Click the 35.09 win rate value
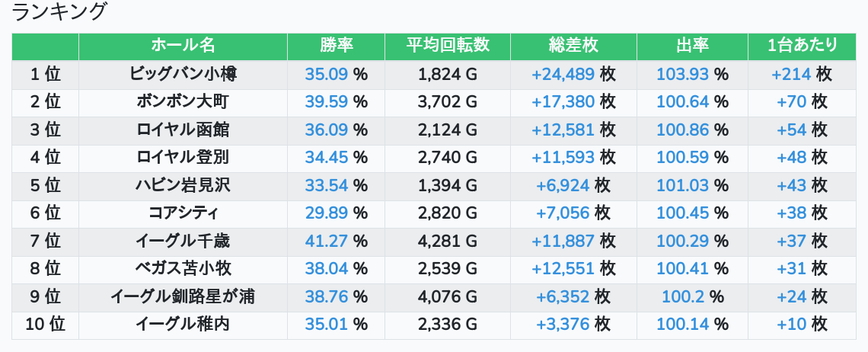Image resolution: width=868 pixels, height=352 pixels. 326,75
